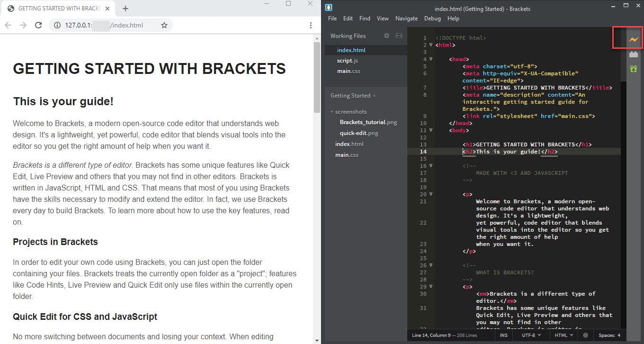Select script.js in Working Files

(366, 61)
